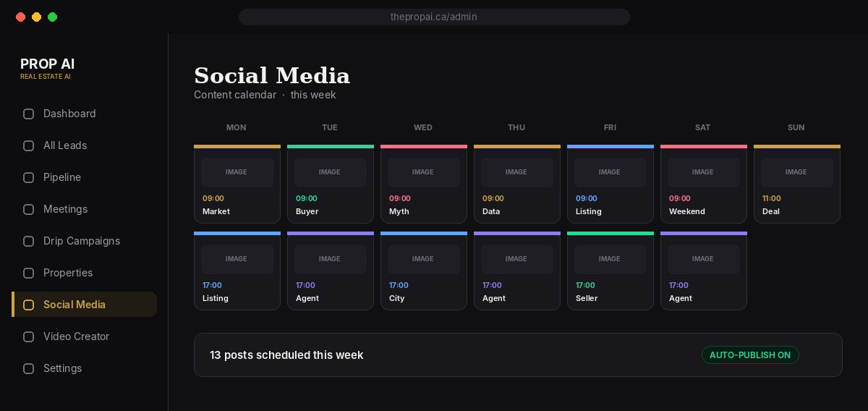Click the Dashboard sidebar icon
Viewport: 868px width, 411px height.
29,114
